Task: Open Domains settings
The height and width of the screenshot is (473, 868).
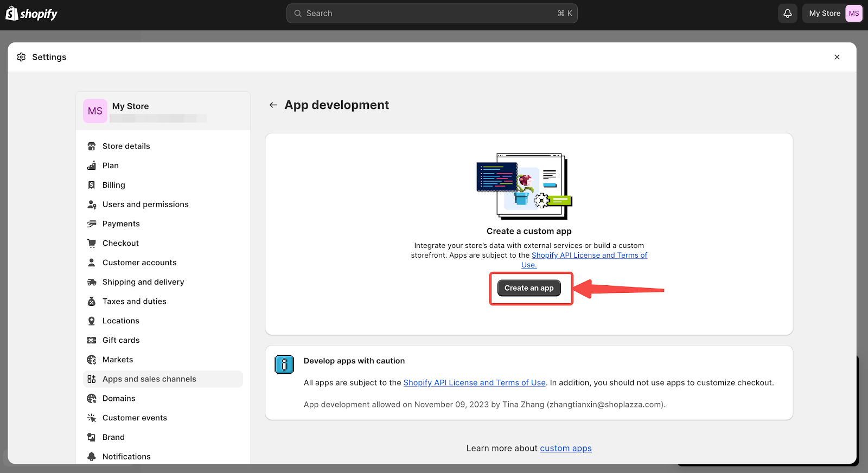Action: coord(163,398)
